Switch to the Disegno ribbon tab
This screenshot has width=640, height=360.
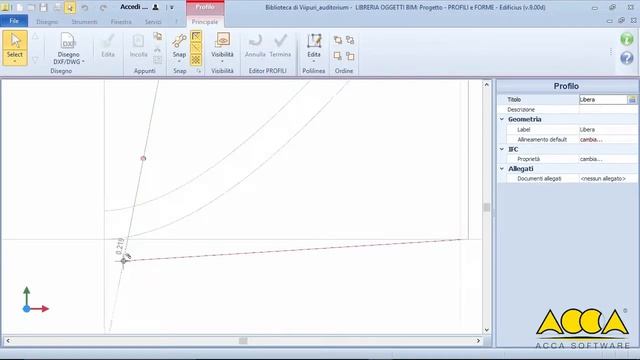click(47, 22)
